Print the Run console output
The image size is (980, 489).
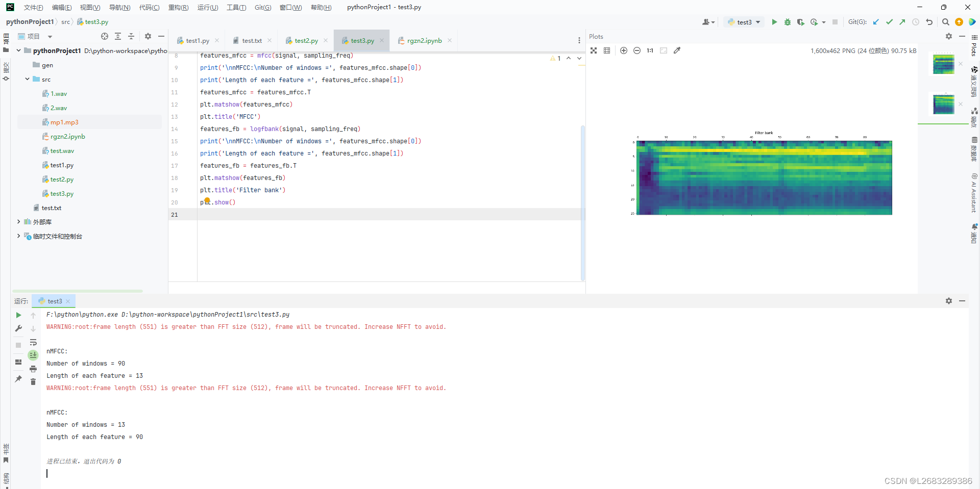[x=33, y=369]
